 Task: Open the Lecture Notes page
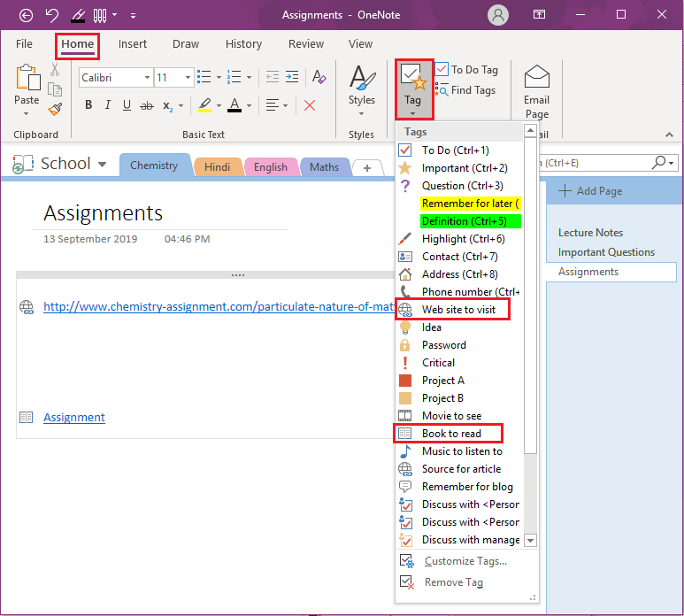click(x=590, y=233)
